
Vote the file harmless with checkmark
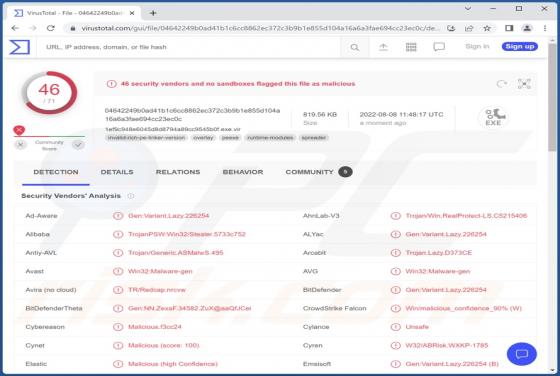tap(78, 145)
